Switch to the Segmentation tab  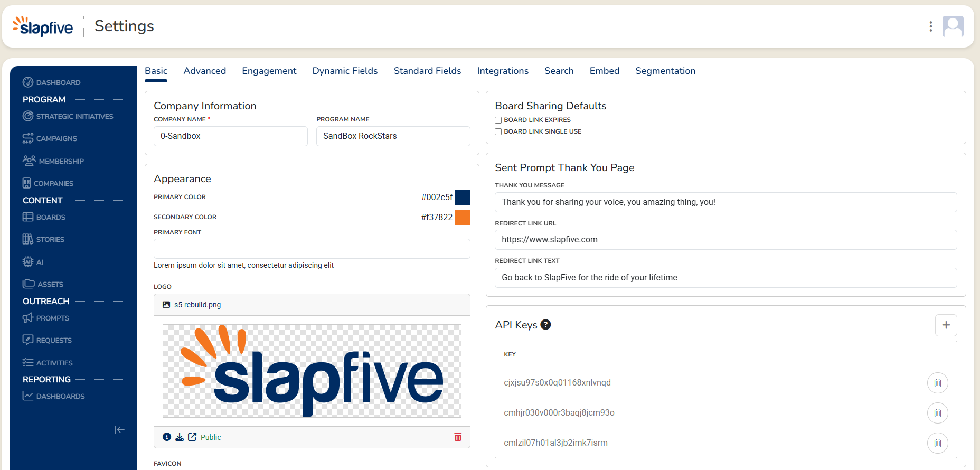(x=665, y=71)
